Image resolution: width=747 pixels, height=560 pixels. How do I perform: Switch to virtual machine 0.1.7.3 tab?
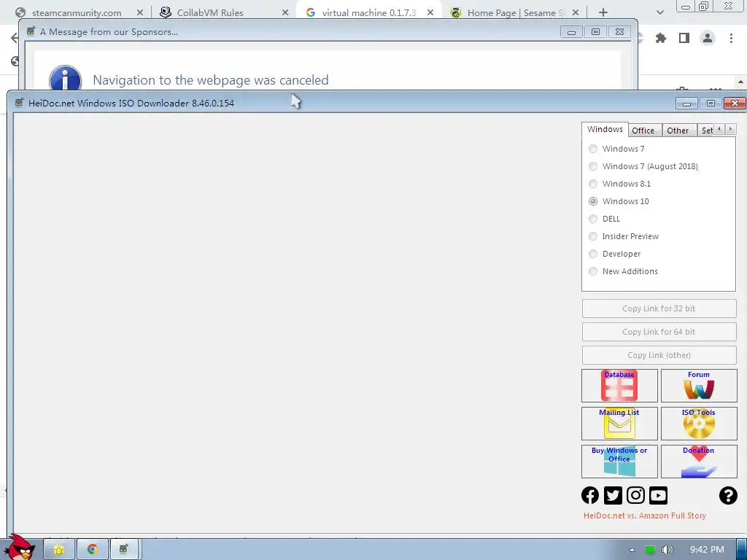pos(368,13)
